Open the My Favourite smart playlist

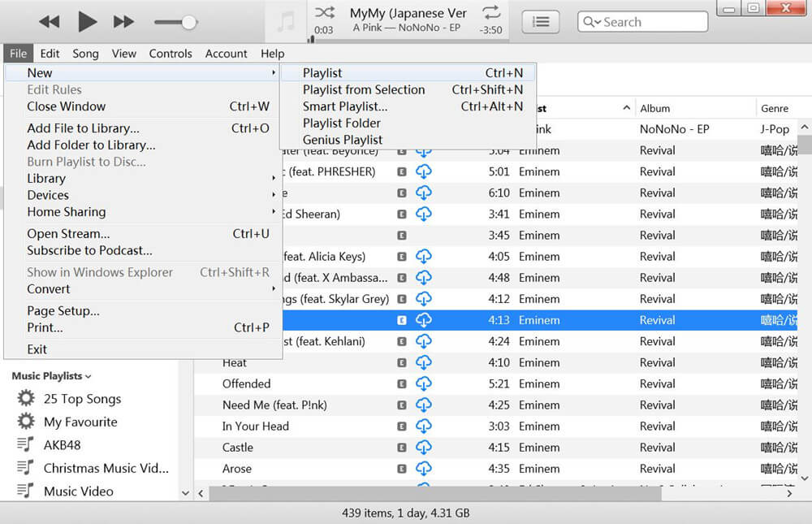[80, 422]
